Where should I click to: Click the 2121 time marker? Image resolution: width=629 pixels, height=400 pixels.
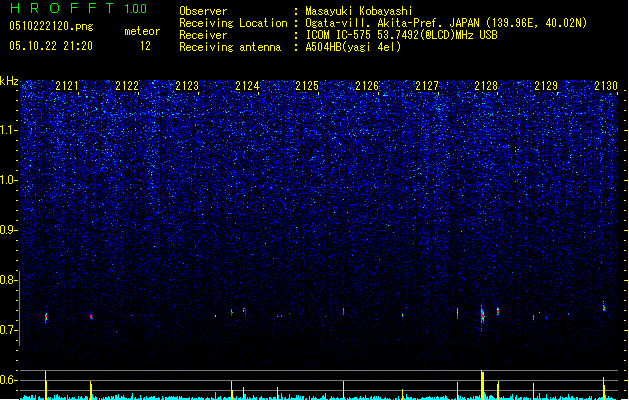67,86
